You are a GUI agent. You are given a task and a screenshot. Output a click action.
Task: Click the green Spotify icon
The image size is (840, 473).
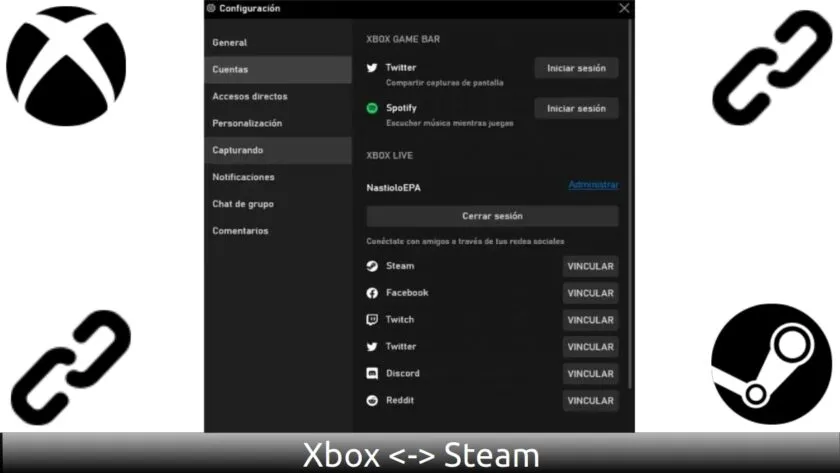click(x=372, y=108)
